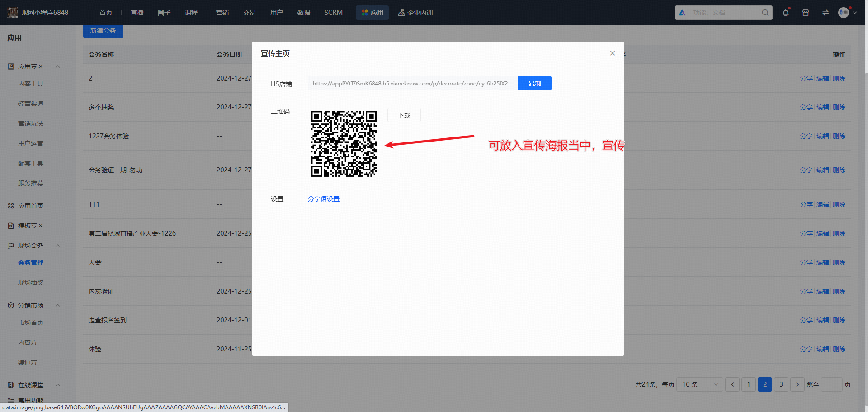Viewport: 868px width, 412px height.
Task: Close the 宣传主页 dialog
Action: pyautogui.click(x=613, y=53)
